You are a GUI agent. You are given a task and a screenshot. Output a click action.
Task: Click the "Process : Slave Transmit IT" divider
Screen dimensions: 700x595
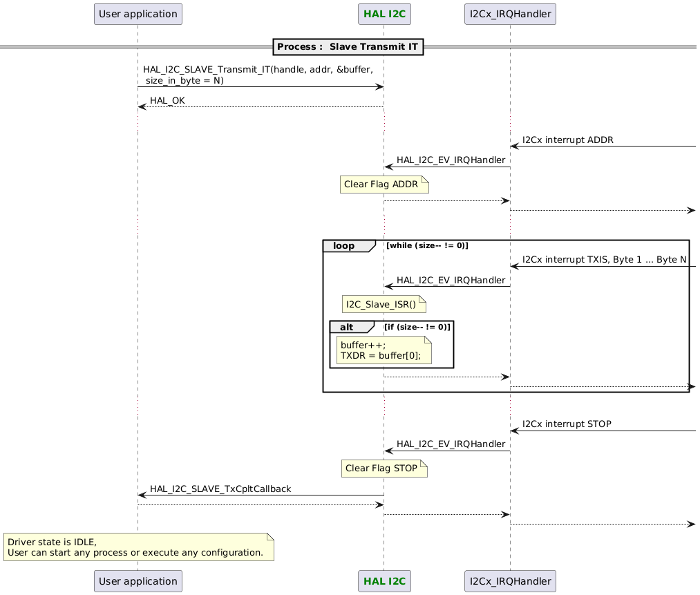[x=348, y=46]
